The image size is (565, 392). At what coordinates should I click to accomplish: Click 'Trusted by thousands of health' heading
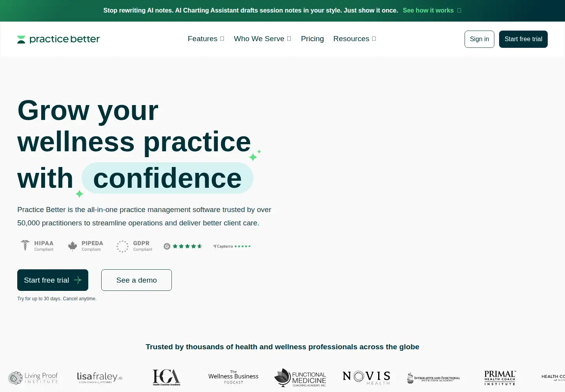point(282,347)
